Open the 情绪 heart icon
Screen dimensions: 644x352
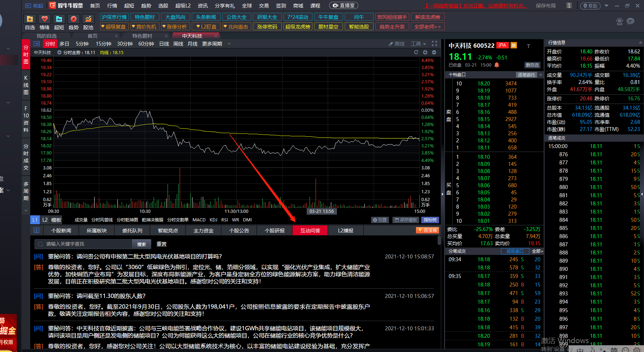[44, 19]
